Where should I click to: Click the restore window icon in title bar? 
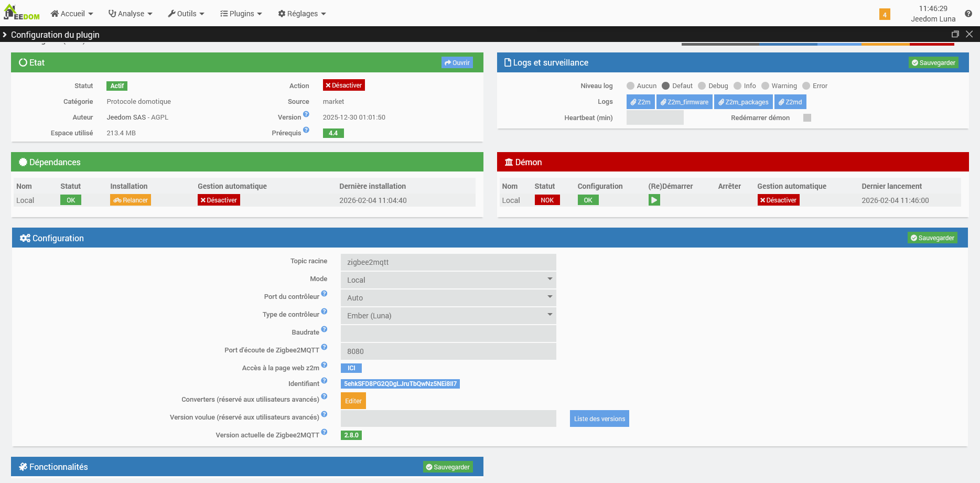(955, 34)
